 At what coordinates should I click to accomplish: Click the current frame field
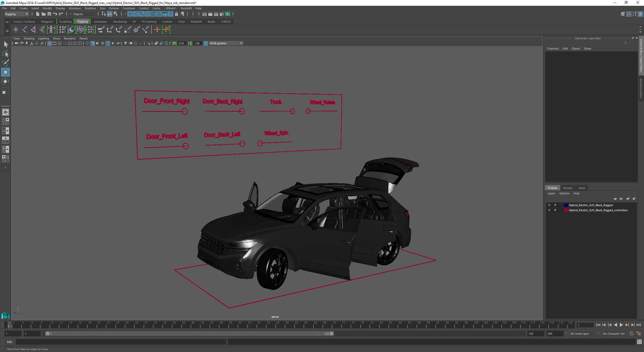585,325
